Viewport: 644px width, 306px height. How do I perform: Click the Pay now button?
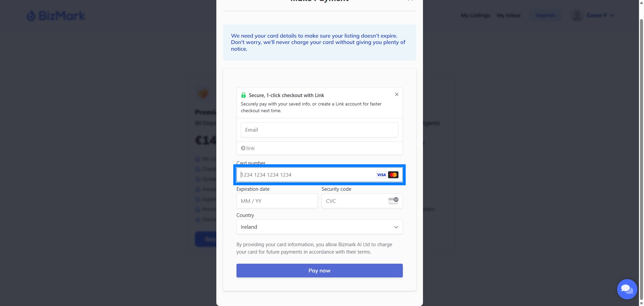click(x=319, y=270)
